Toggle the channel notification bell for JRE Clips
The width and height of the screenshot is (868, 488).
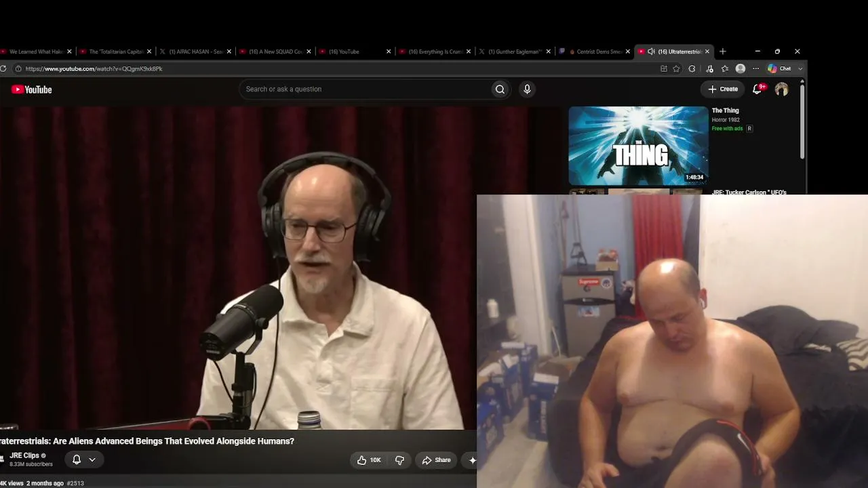pos(77,460)
